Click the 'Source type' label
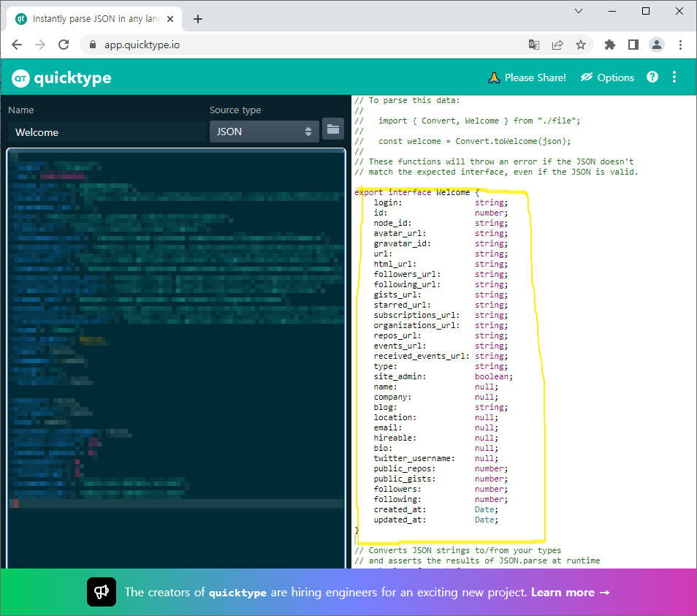697x616 pixels. 235,110
